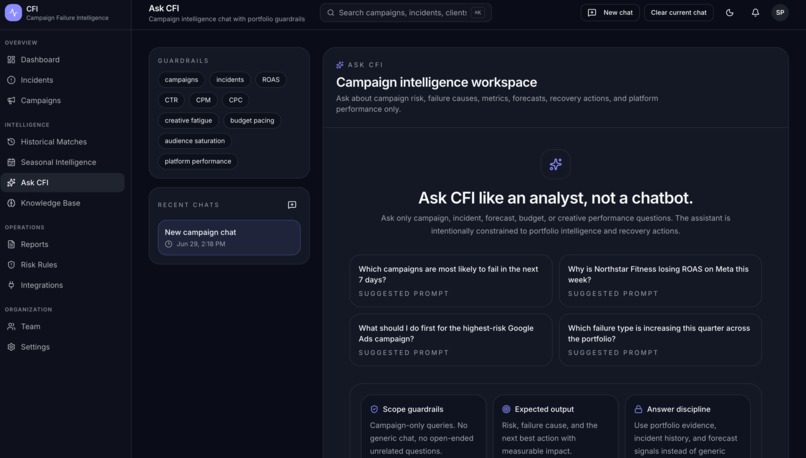The image size is (806, 458).
Task: Open Integrations page
Action: (x=62, y=285)
